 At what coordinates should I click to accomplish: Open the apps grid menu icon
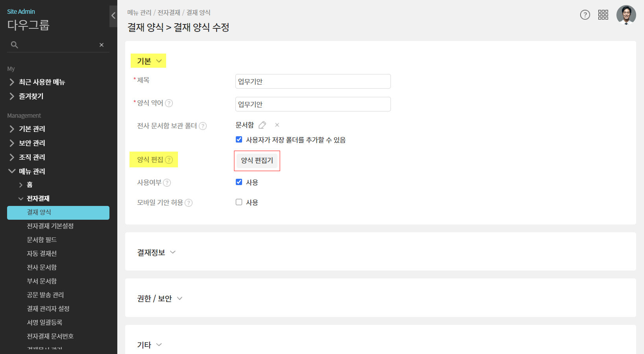[603, 15]
